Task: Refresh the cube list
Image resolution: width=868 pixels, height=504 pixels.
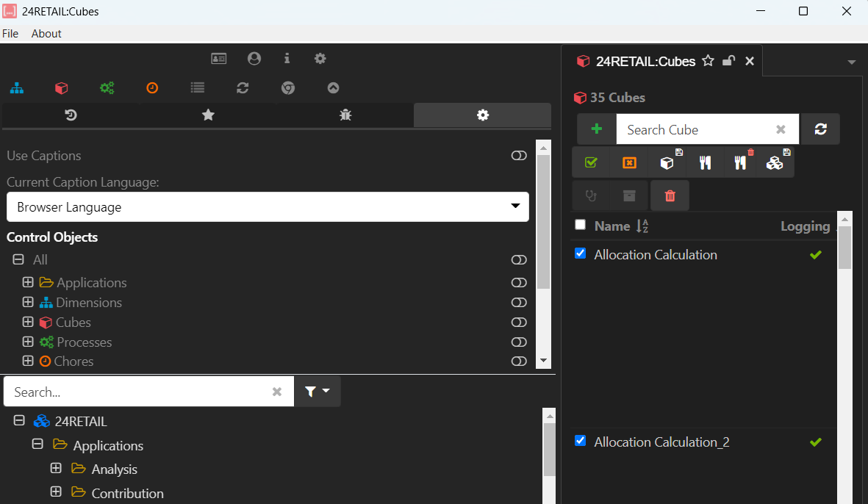Action: pos(820,129)
